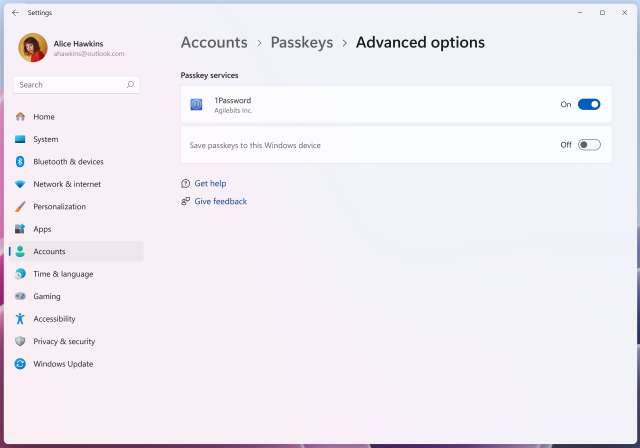
Task: Maximize the Settings window
Action: (602, 13)
